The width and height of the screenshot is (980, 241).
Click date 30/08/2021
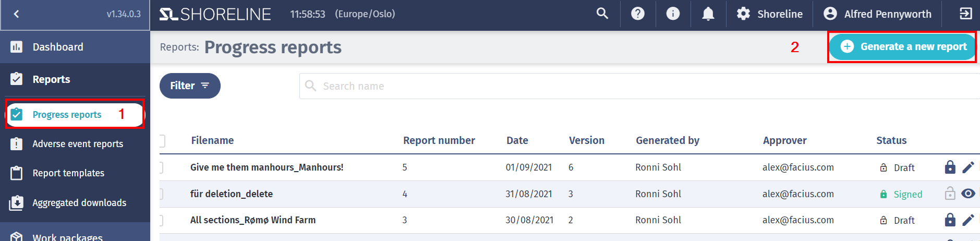tap(529, 220)
